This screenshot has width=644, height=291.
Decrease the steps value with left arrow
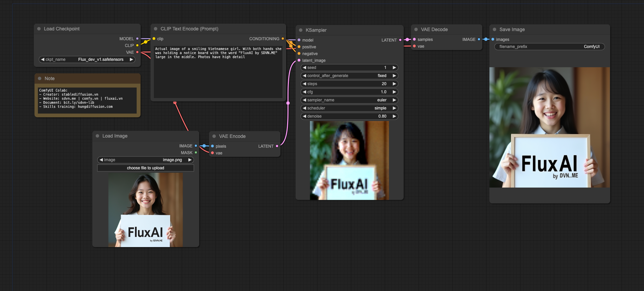point(304,84)
